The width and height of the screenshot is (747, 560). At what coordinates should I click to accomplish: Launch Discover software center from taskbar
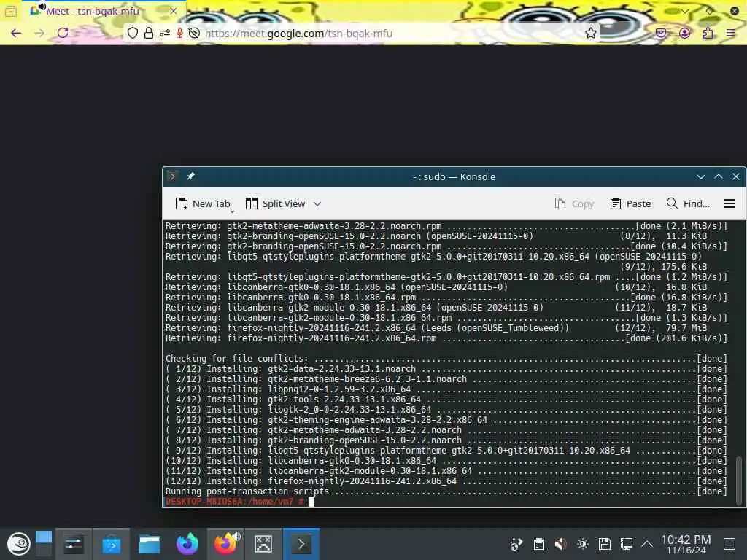112,544
